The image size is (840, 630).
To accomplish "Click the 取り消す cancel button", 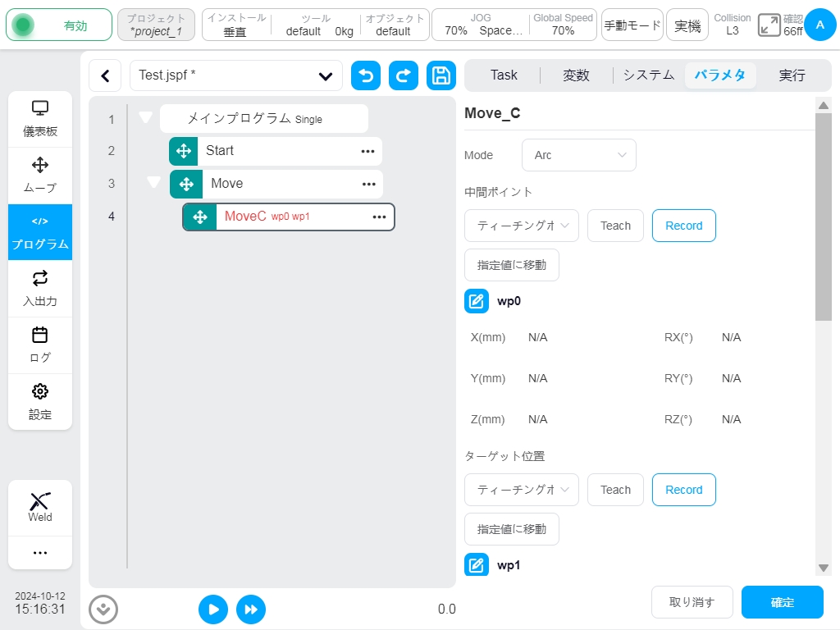I will (x=692, y=602).
